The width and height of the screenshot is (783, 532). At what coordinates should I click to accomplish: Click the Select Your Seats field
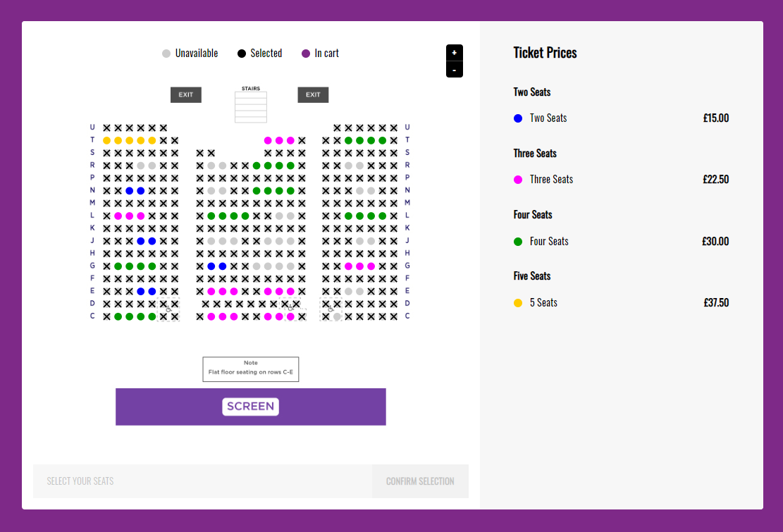(203, 481)
